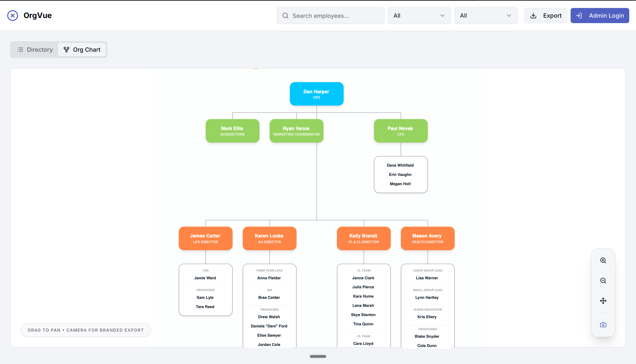Viewport: 636px width, 364px height.
Task: Select James Carter Life Director node
Action: [x=205, y=238]
